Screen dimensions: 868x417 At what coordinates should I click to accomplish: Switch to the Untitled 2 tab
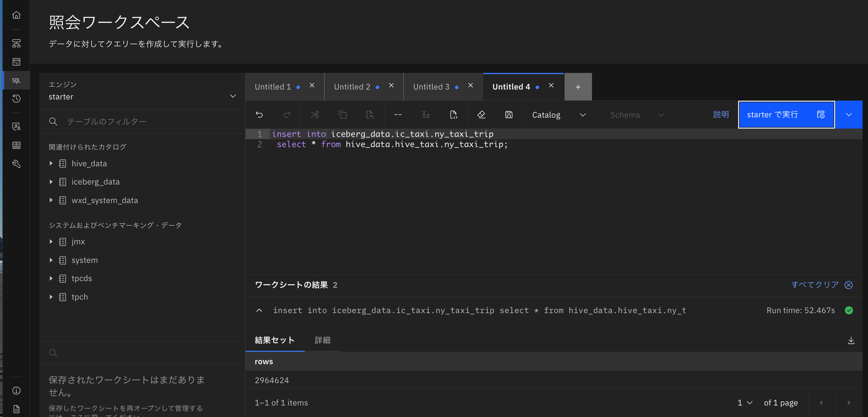tap(352, 87)
